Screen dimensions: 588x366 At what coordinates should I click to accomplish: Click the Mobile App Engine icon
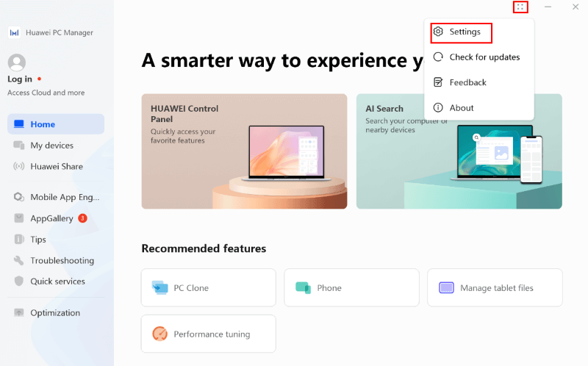pyautogui.click(x=19, y=197)
